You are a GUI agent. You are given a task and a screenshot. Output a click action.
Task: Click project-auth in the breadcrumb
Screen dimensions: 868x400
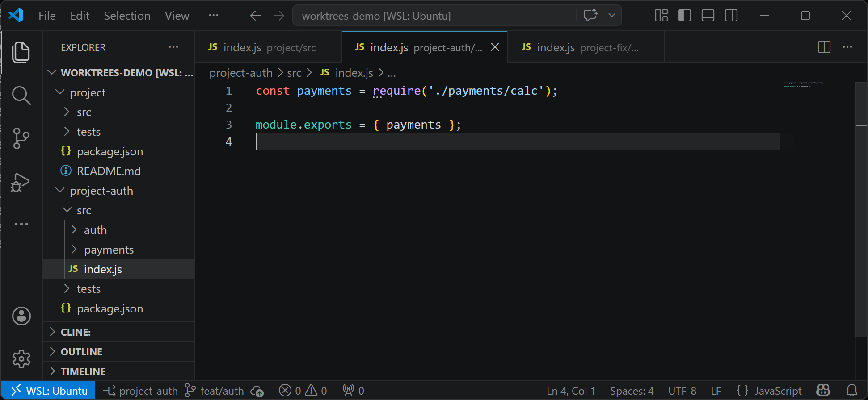pyautogui.click(x=241, y=73)
